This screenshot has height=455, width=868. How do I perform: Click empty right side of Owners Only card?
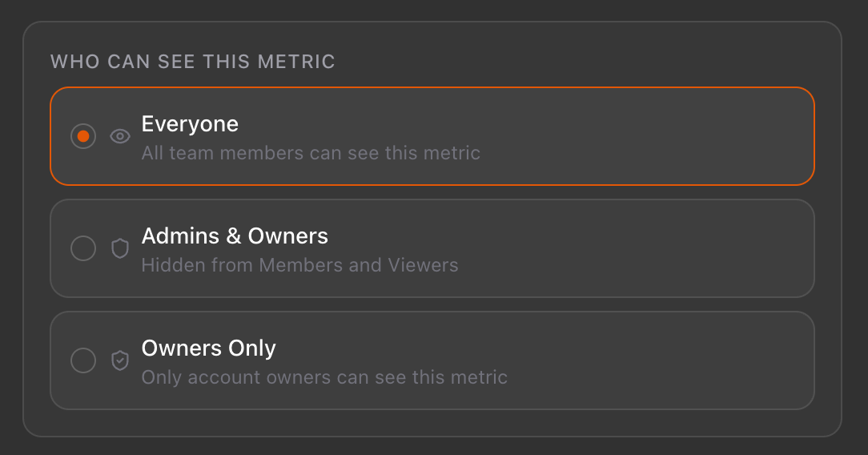(x=681, y=360)
